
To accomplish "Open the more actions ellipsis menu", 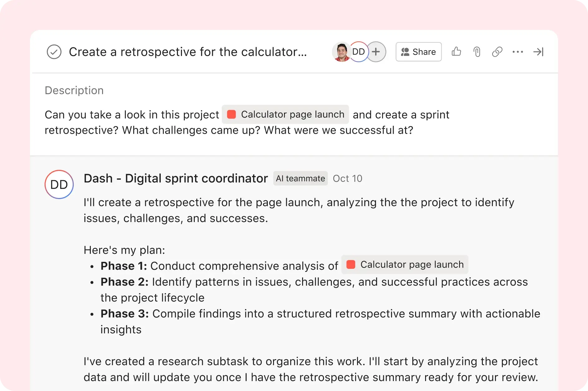I will coord(518,52).
